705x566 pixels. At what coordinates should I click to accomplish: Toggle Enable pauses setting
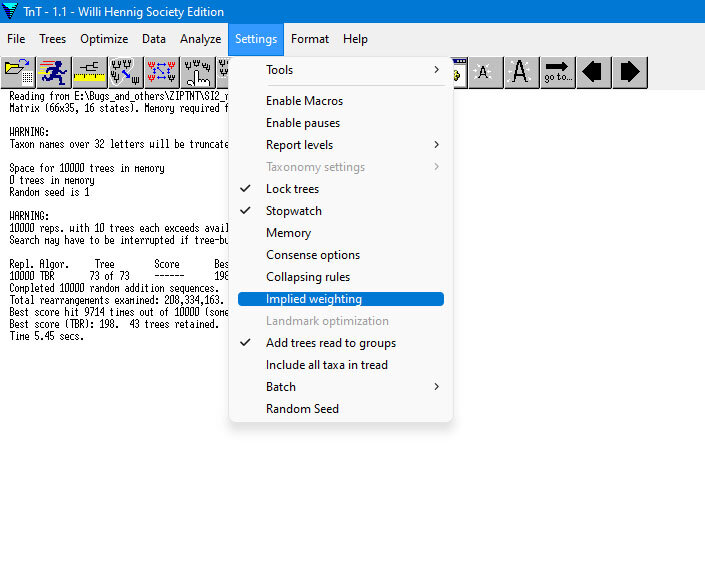[x=341, y=123]
